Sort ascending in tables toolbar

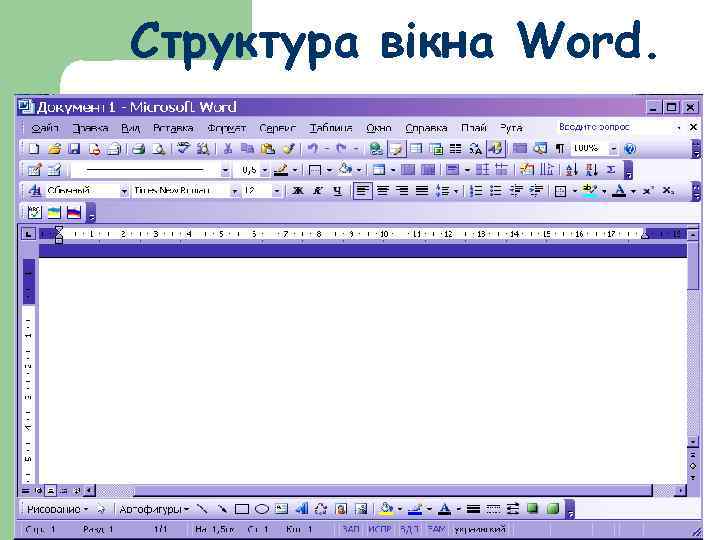[x=572, y=170]
